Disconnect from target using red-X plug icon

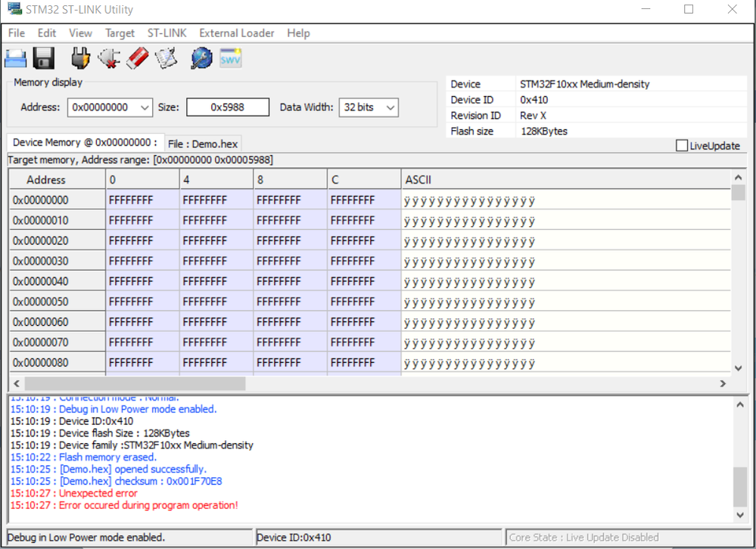click(109, 59)
